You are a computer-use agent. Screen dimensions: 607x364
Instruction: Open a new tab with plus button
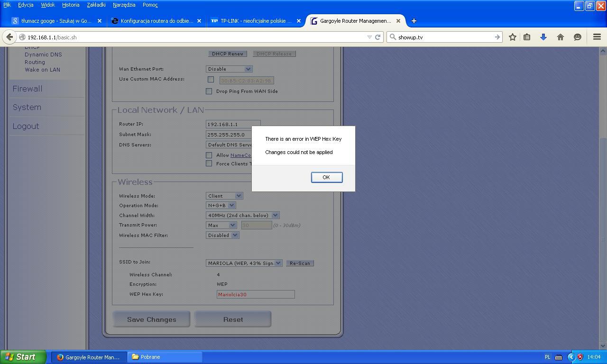tap(414, 21)
